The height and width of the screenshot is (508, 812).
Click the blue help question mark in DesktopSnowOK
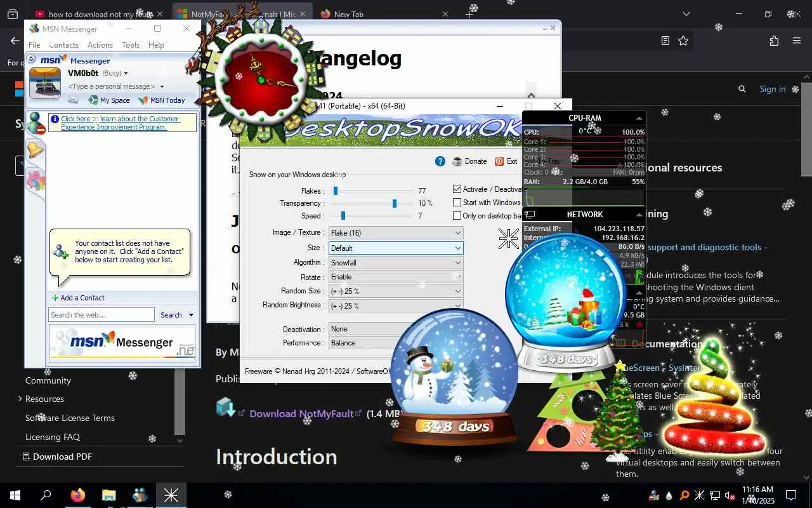[x=440, y=161]
